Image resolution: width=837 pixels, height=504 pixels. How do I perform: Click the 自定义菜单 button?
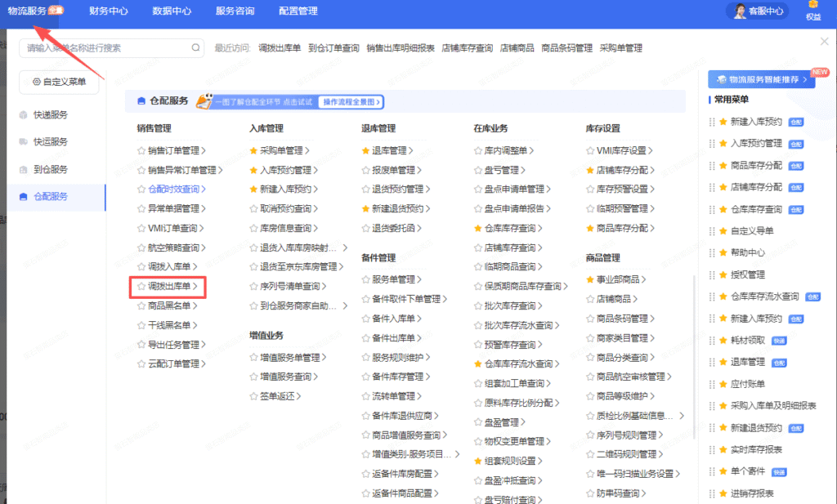59,82
